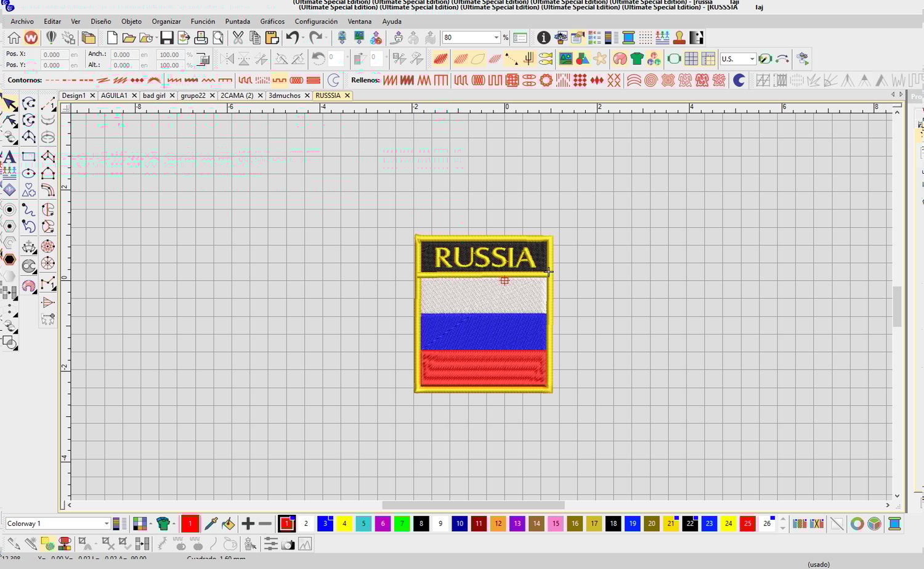Select green color swatch number 7
The height and width of the screenshot is (569, 924).
(x=402, y=524)
